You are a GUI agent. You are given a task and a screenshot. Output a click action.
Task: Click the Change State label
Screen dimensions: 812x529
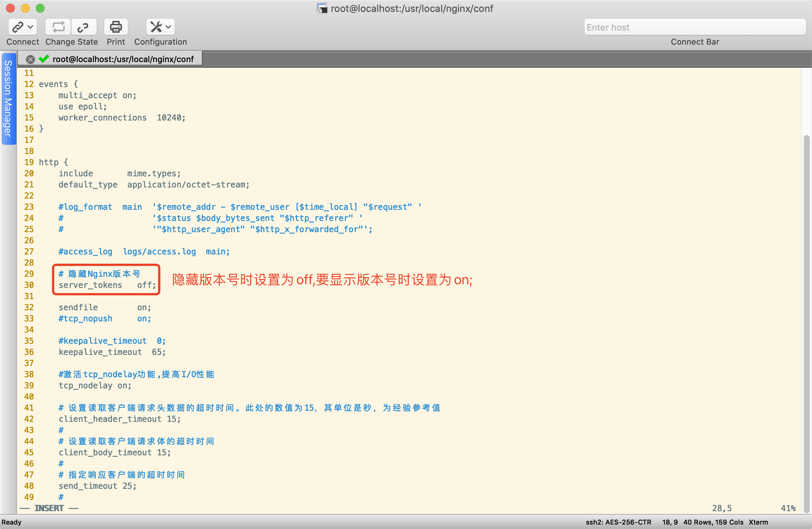pos(71,42)
